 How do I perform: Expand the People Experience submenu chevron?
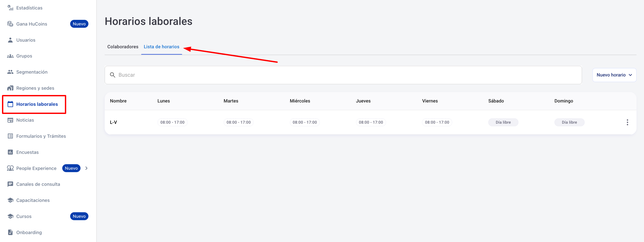click(x=86, y=168)
